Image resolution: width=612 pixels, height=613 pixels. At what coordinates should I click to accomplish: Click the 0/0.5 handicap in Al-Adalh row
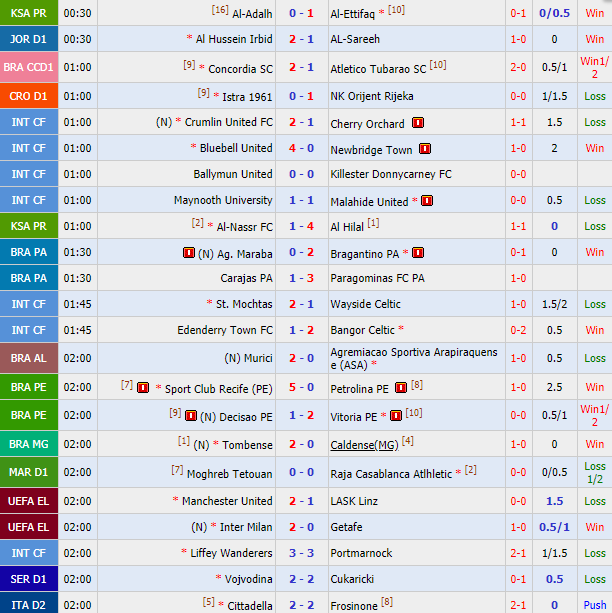click(555, 13)
